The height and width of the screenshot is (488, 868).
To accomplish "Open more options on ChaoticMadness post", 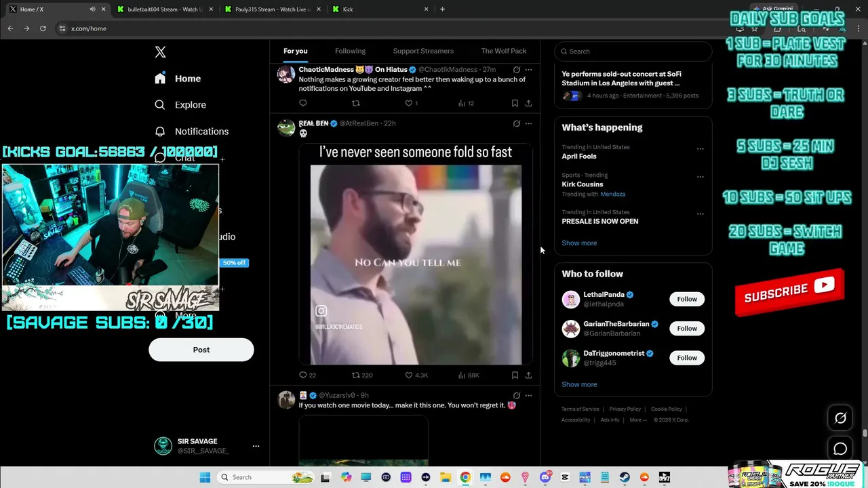I will [x=529, y=69].
